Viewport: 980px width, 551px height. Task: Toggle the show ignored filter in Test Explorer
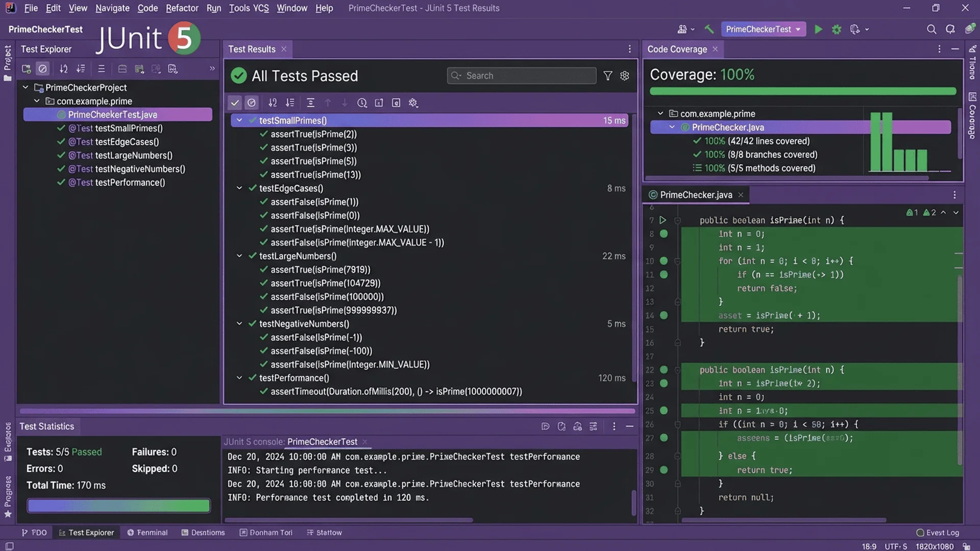coord(43,69)
